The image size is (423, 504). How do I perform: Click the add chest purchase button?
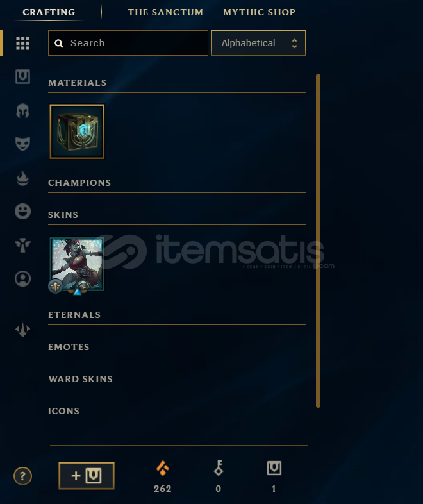(87, 476)
